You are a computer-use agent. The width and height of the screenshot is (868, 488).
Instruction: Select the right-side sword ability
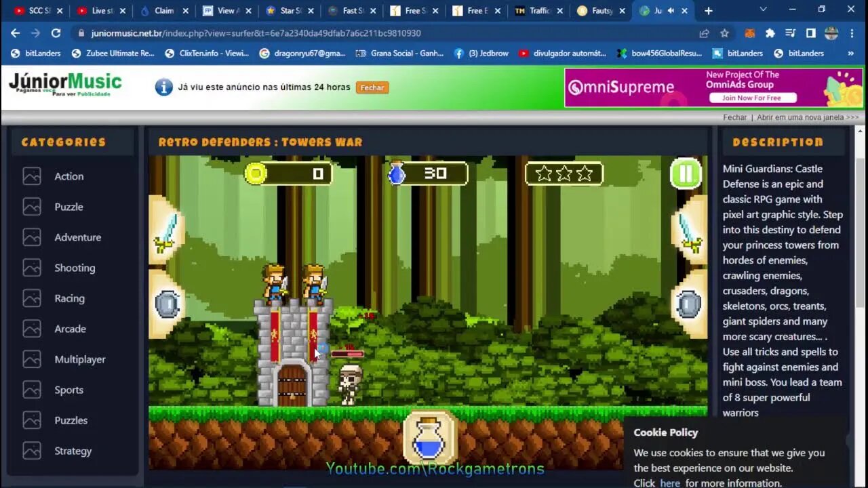689,232
